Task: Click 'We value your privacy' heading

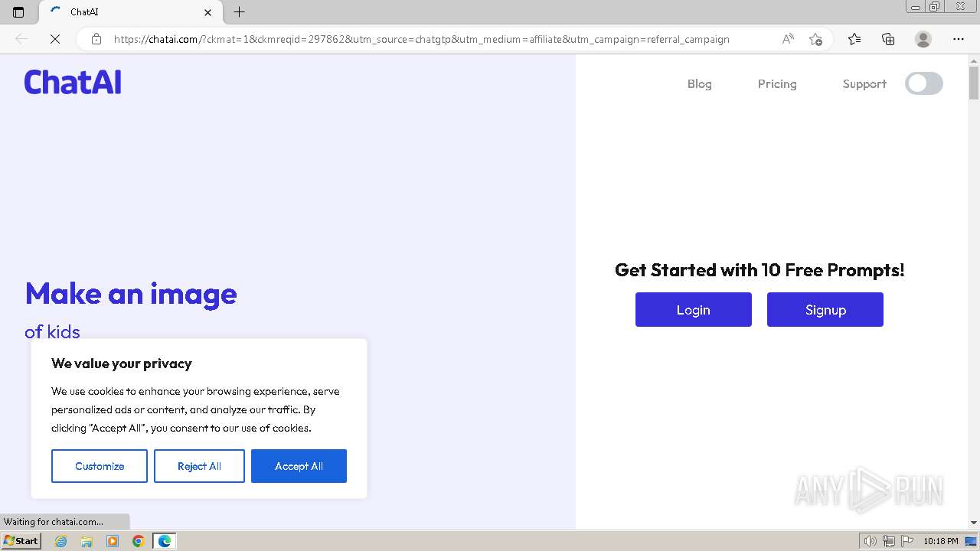Action: (x=122, y=364)
